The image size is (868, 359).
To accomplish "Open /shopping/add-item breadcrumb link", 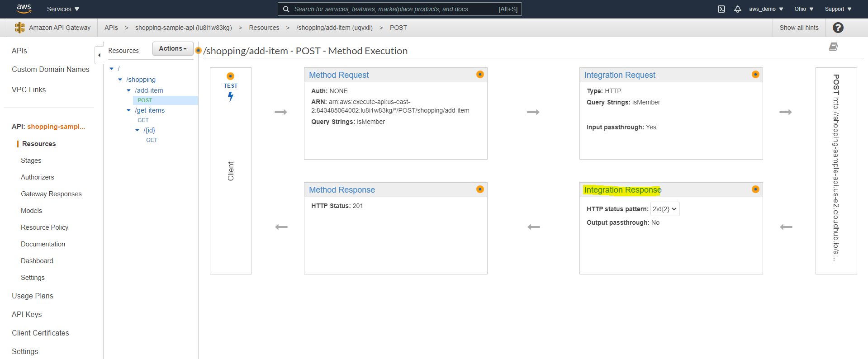I will 334,28.
